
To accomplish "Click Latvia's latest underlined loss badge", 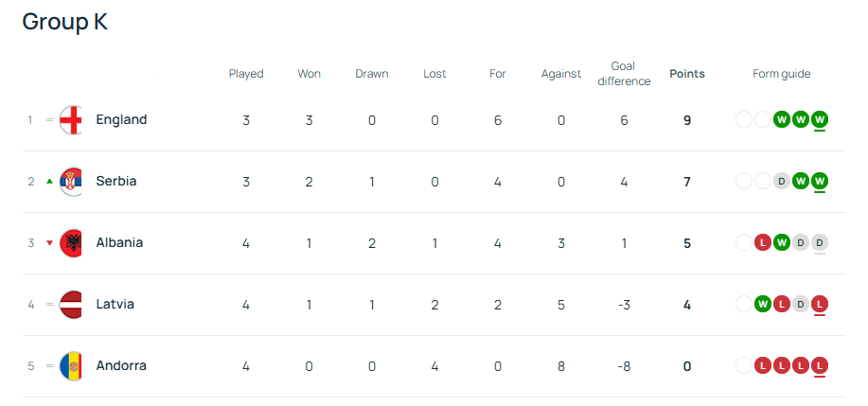I will [x=820, y=304].
